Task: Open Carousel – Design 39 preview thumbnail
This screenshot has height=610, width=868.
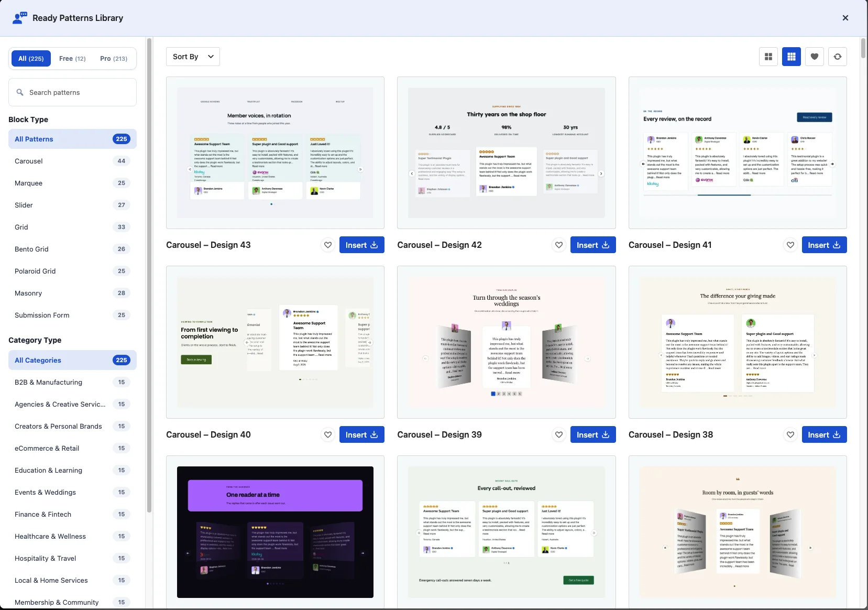Action: pyautogui.click(x=507, y=342)
